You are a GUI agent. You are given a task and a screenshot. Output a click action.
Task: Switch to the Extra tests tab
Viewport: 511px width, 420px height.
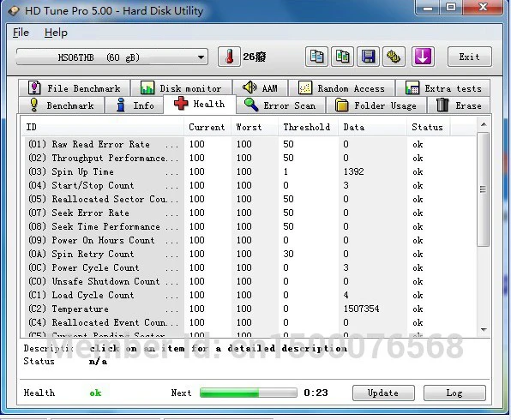point(443,88)
